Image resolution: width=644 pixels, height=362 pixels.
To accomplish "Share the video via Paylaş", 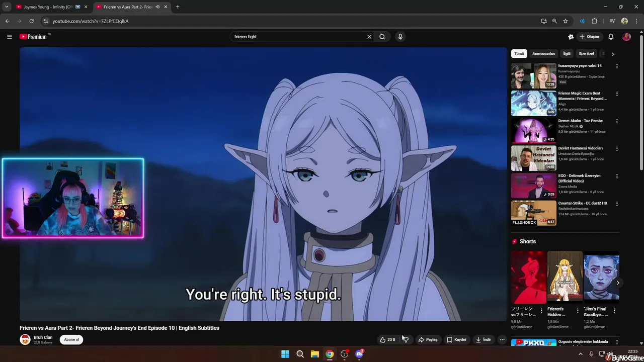I will (428, 339).
